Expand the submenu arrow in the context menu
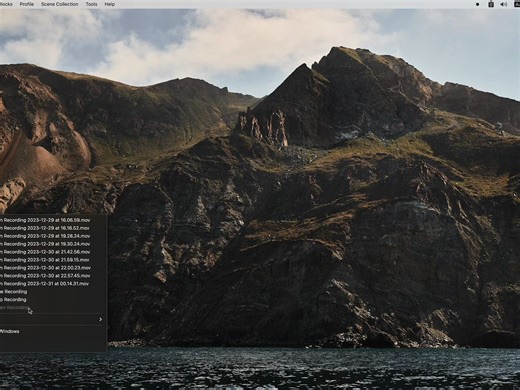Viewport: 520px width, 390px height. tap(100, 320)
